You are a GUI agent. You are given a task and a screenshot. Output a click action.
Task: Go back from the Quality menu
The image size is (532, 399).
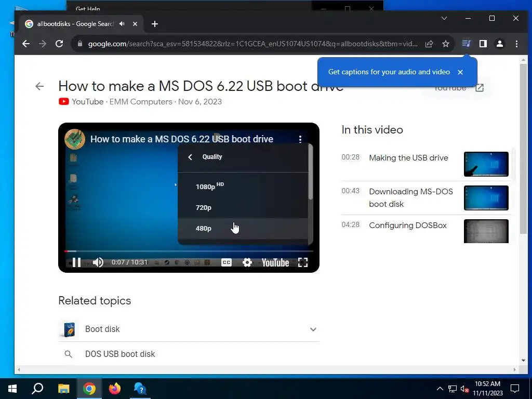(x=190, y=157)
